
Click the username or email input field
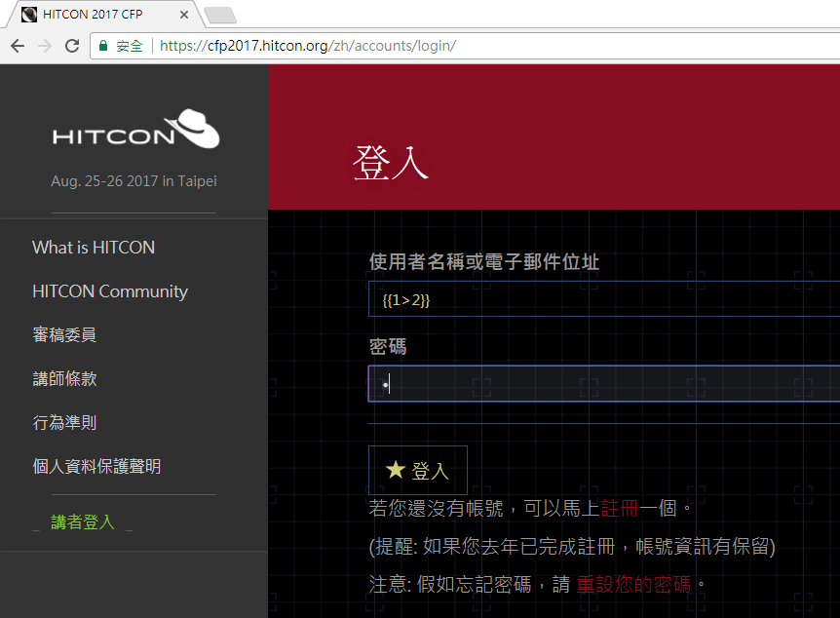[x=604, y=299]
